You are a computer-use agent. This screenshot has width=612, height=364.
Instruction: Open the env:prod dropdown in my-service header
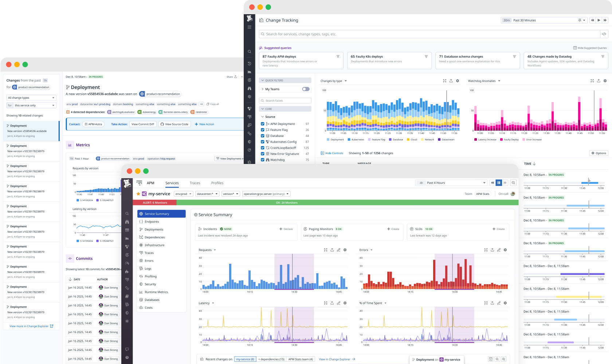click(x=183, y=194)
